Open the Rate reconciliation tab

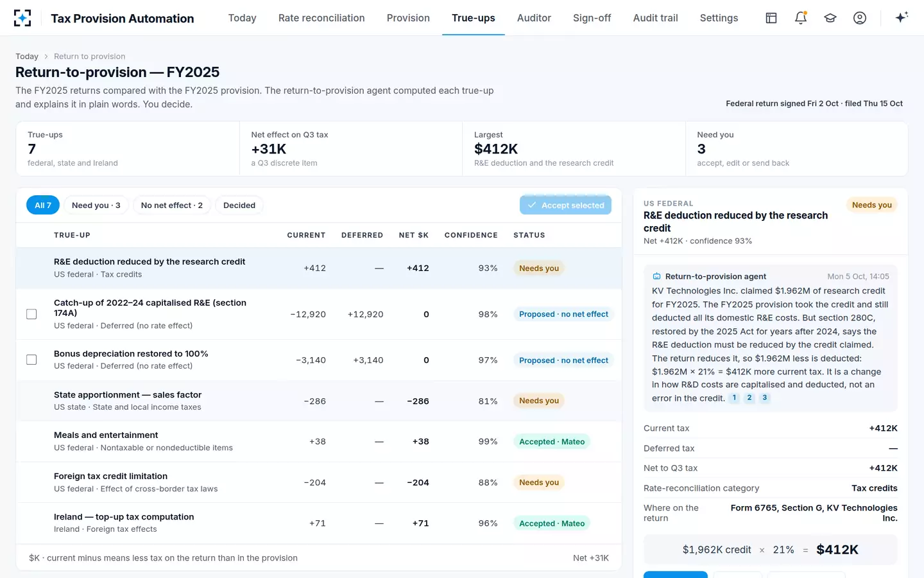tap(321, 18)
